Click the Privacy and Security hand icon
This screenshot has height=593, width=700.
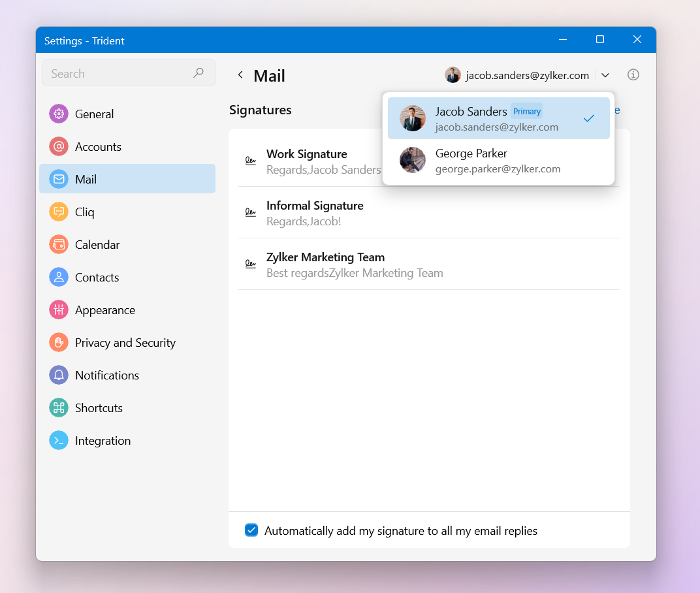point(59,342)
